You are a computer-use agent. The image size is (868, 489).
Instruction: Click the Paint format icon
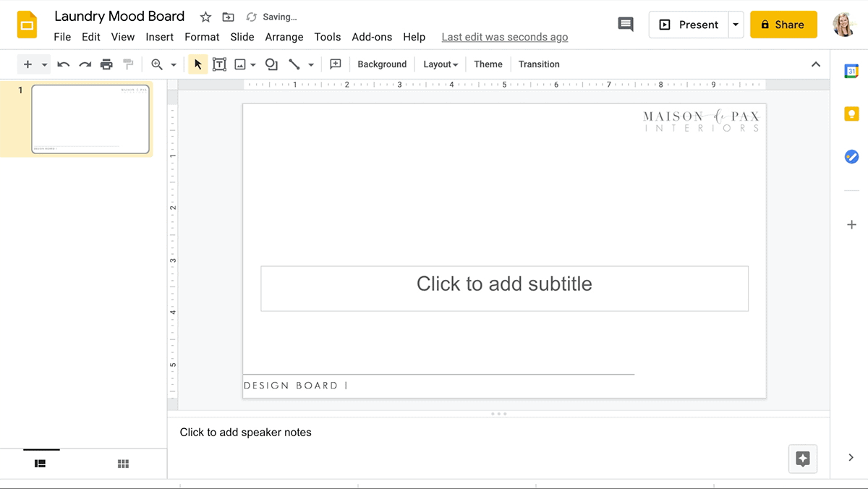click(x=129, y=64)
